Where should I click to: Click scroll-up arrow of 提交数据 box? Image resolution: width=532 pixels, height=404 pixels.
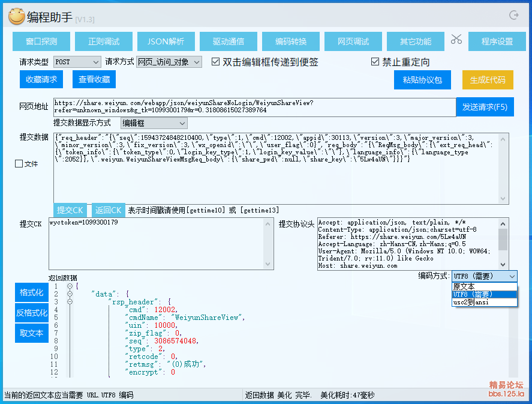tap(503, 139)
